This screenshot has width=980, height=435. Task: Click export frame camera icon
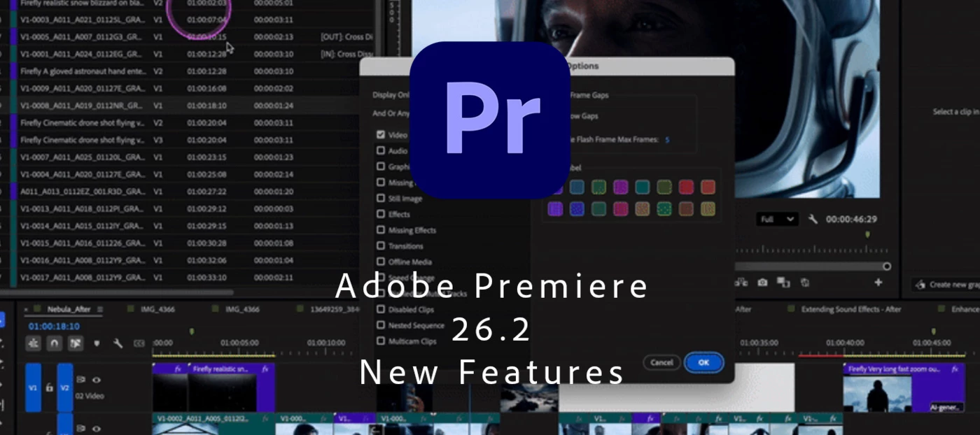point(762,283)
